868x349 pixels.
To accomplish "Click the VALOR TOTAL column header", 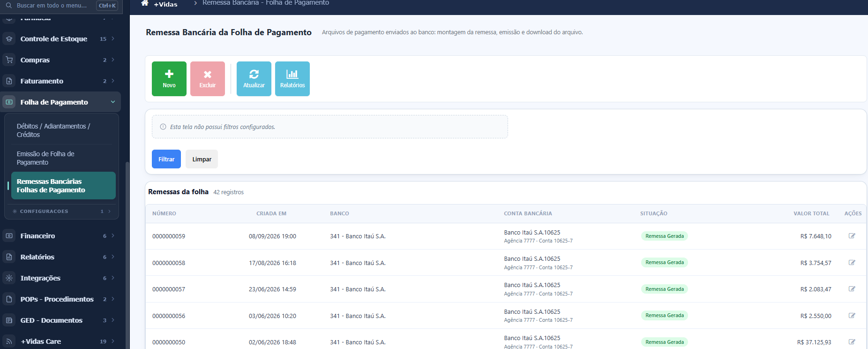I will click(x=811, y=213).
